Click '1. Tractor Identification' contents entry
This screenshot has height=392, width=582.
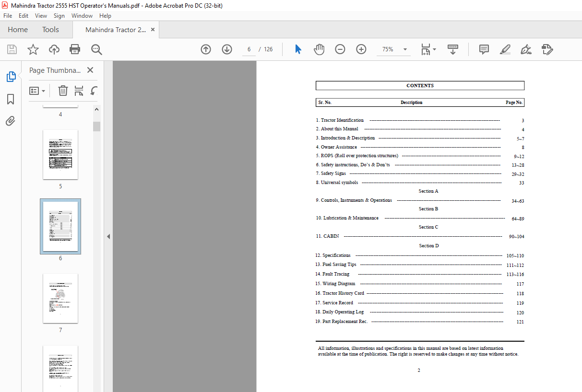(x=340, y=120)
